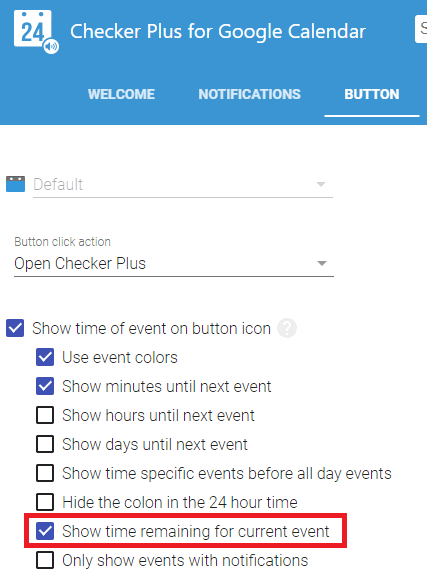Click the help question mark icon
427x575 pixels.
coord(287,328)
